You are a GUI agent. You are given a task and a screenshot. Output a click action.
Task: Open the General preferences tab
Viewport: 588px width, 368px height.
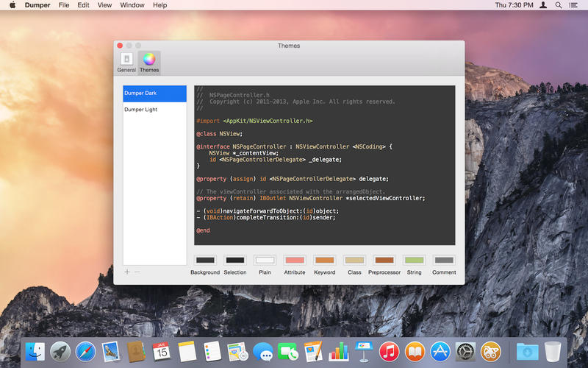[126, 62]
